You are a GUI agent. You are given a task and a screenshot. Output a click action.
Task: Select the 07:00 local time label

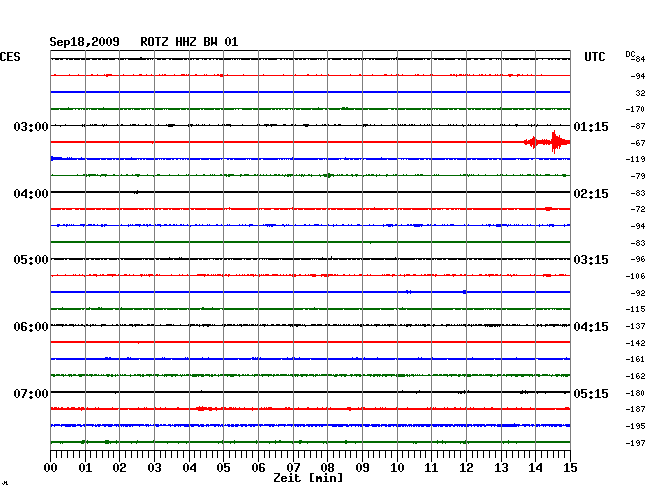point(31,393)
